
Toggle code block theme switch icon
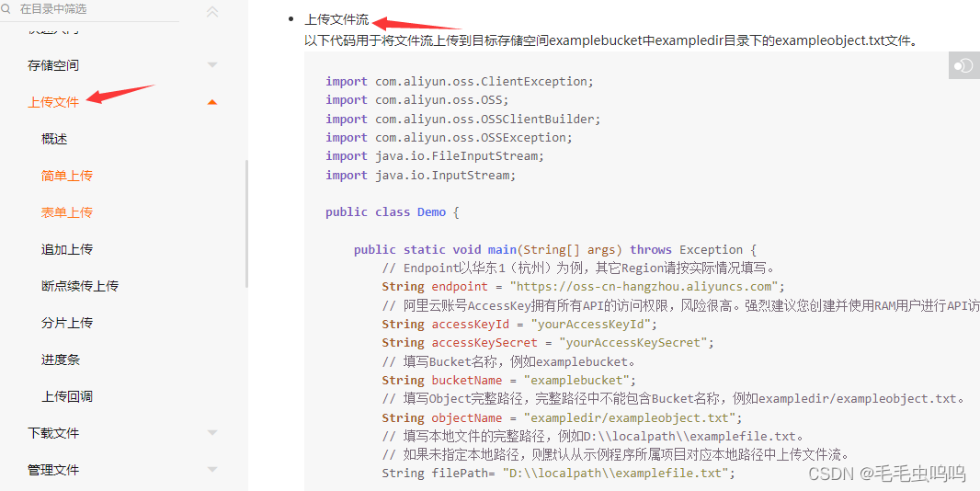coord(964,65)
